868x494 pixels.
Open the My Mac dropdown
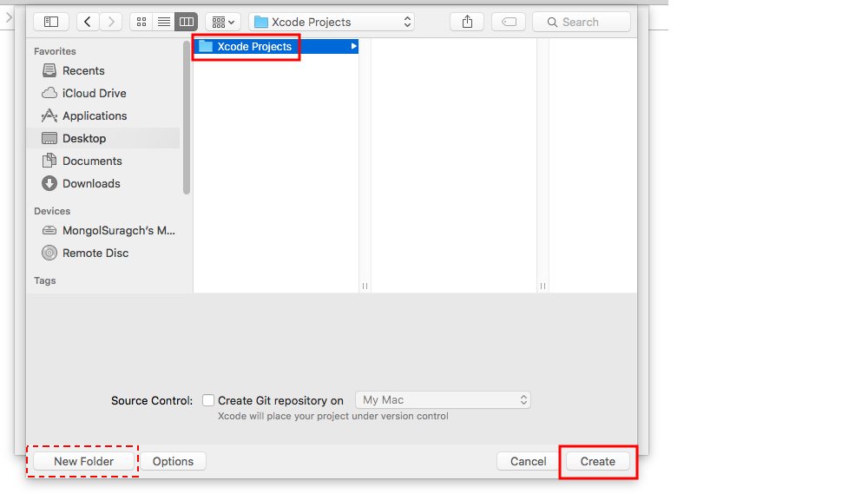click(x=443, y=400)
